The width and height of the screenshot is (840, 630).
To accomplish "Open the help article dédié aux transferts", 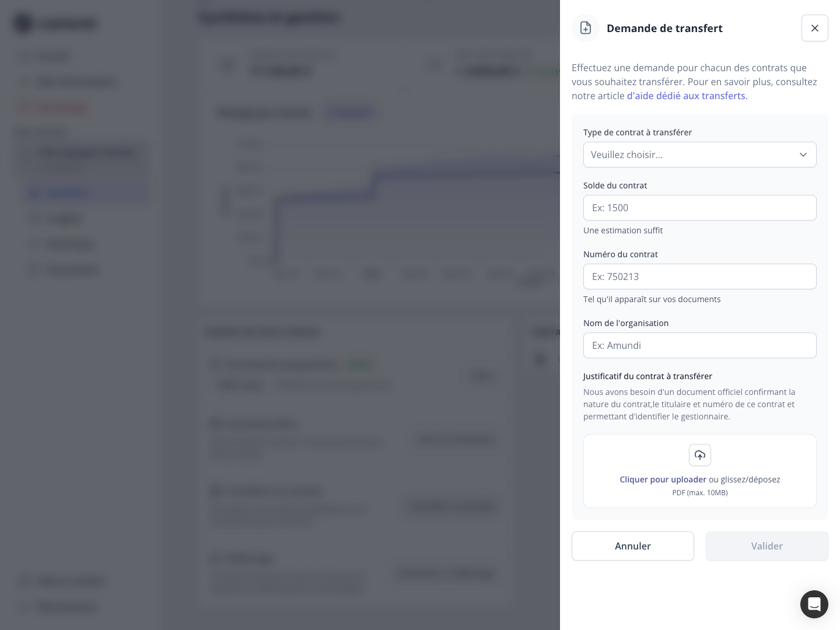I will [x=686, y=96].
